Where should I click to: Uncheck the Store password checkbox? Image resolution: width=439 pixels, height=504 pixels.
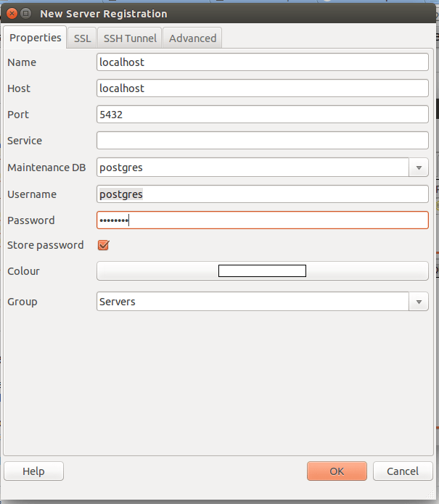tap(103, 245)
